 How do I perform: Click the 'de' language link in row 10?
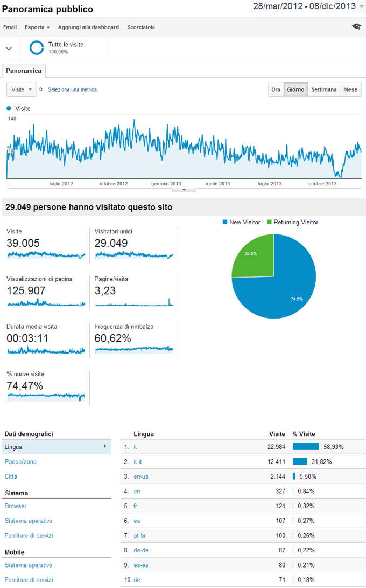pos(137,580)
